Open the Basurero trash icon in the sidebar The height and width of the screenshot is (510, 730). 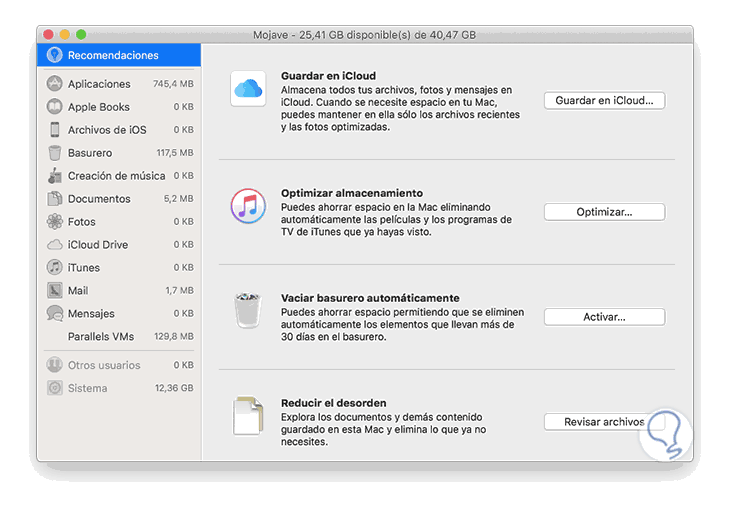click(54, 153)
